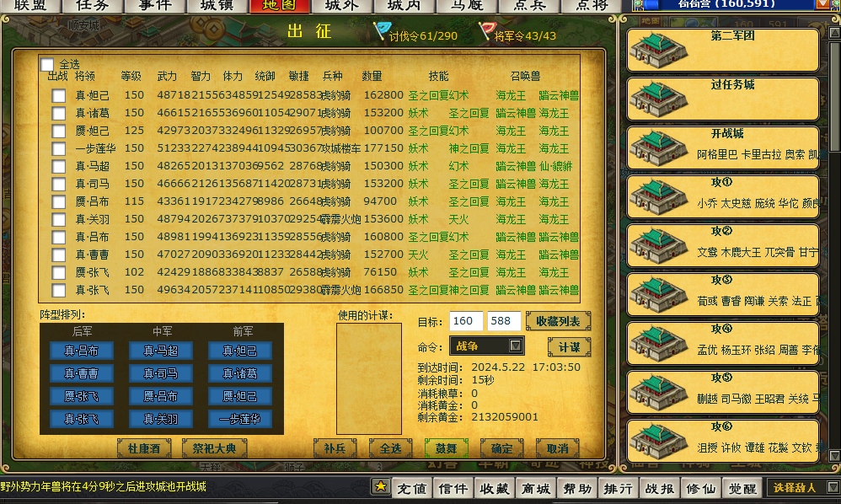Click the red 将军令 flag icon

click(x=486, y=30)
